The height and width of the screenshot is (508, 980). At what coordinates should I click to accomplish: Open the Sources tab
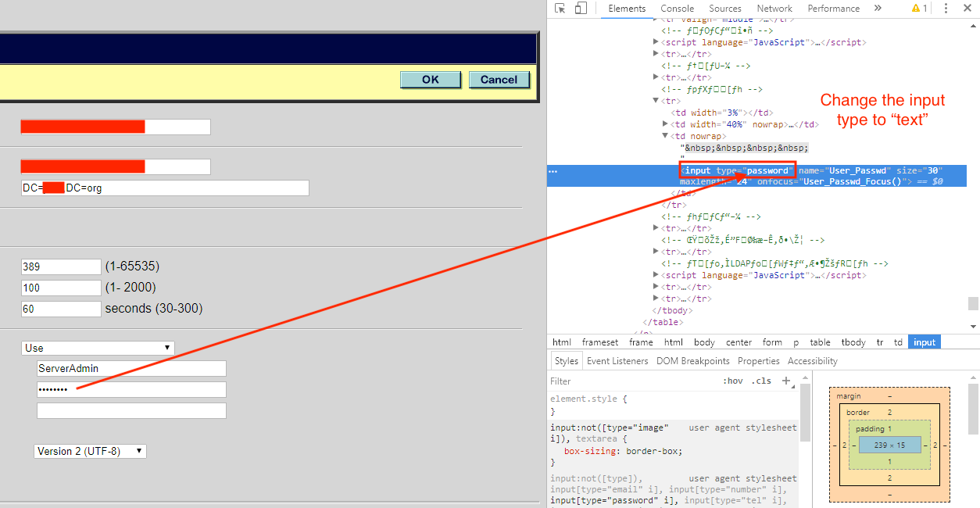pyautogui.click(x=725, y=9)
